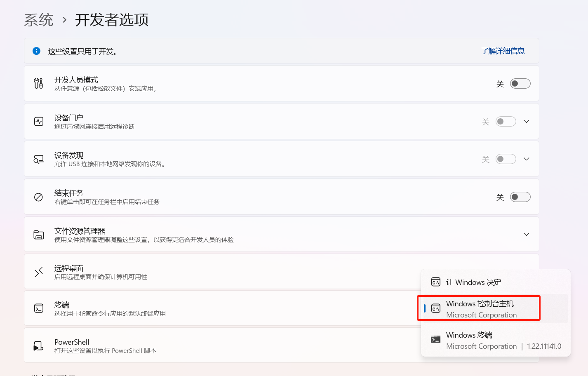Open the 了解详细信息 link
This screenshot has width=588, height=376.
point(503,51)
